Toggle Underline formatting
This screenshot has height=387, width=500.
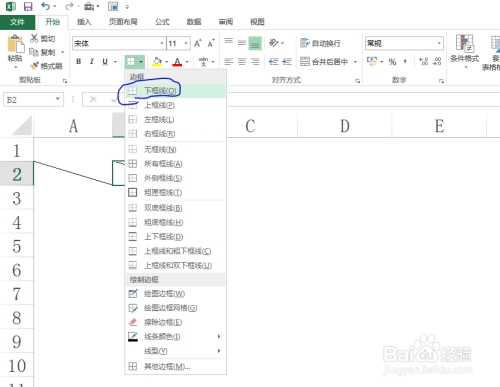105,61
